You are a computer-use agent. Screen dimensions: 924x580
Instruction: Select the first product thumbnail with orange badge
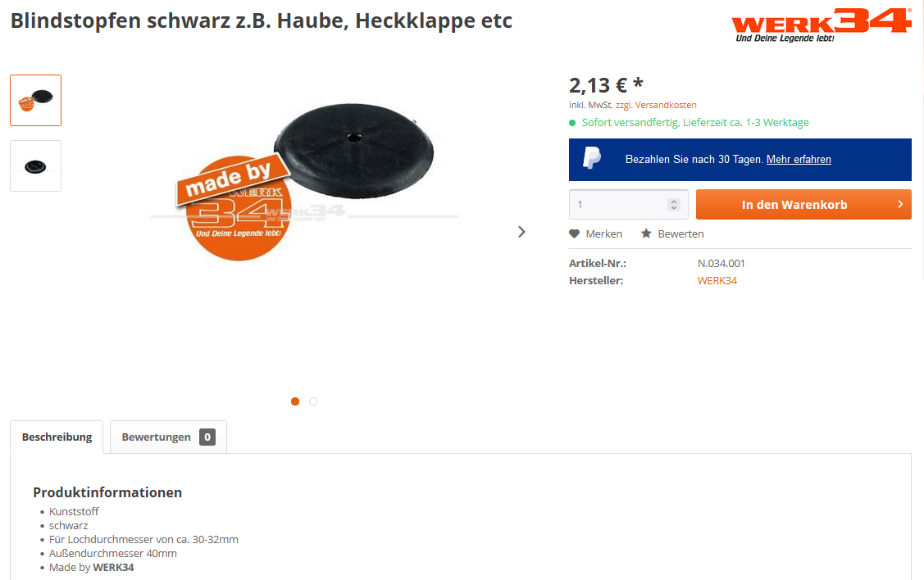(36, 100)
